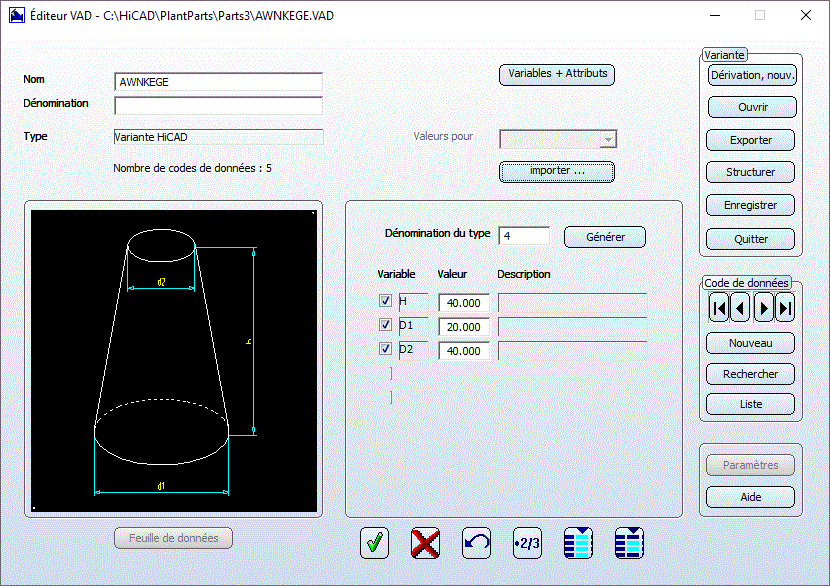
Task: Open the Liste of data codes
Action: point(750,404)
